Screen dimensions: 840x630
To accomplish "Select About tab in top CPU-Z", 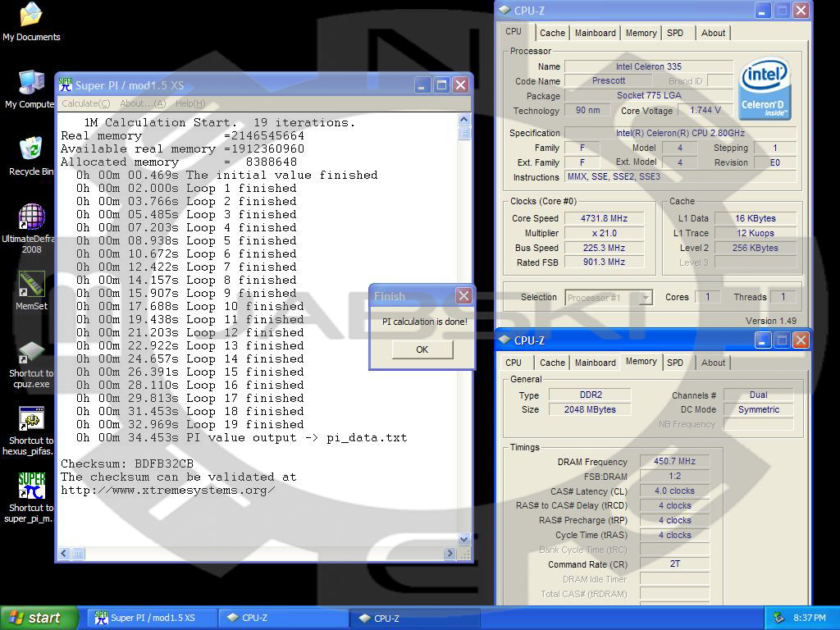I will 713,33.
